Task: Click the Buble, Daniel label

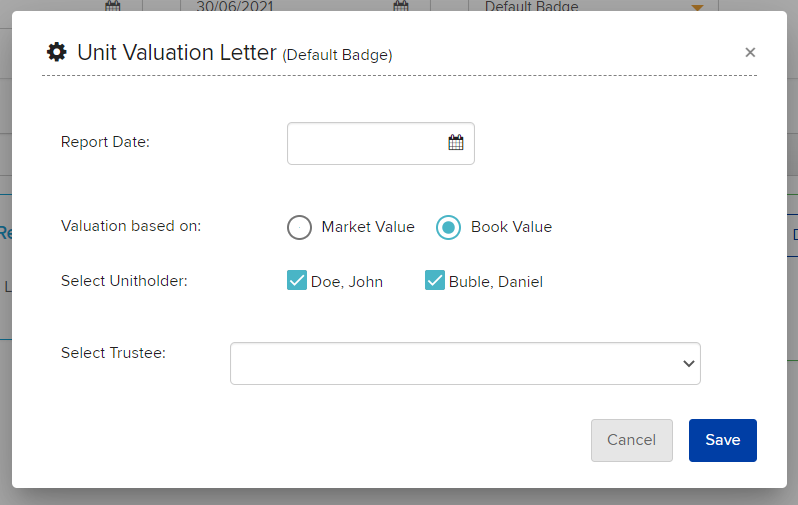Action: [496, 282]
